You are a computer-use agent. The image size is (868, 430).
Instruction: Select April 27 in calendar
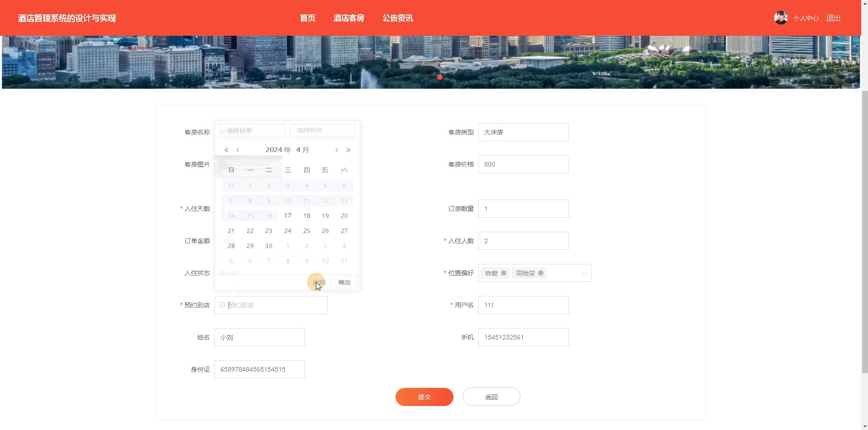pos(344,231)
